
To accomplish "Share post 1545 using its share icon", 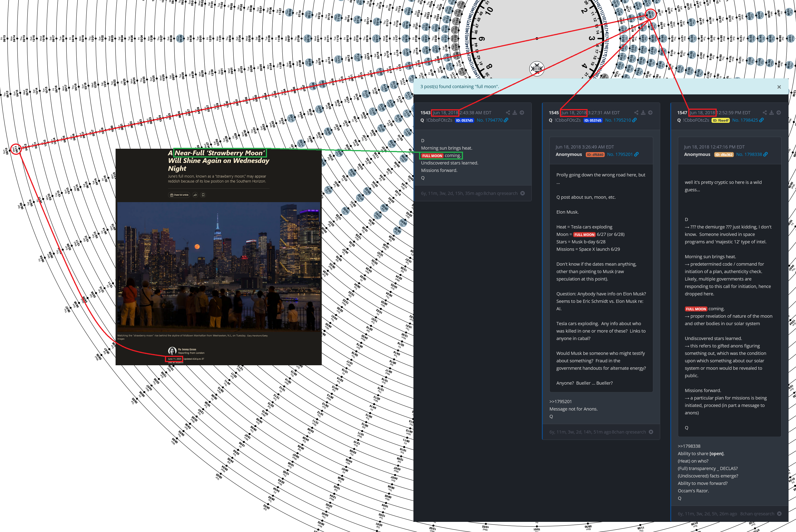I will (x=636, y=113).
